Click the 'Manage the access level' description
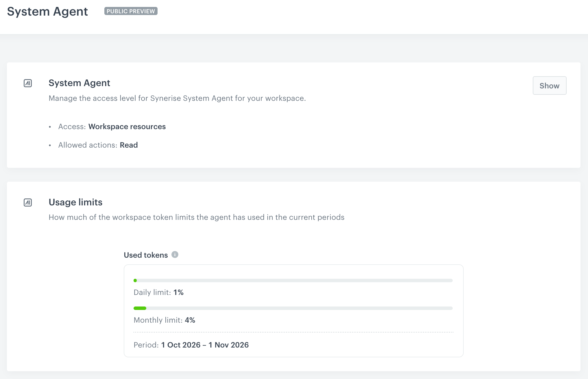The image size is (588, 379). [177, 98]
